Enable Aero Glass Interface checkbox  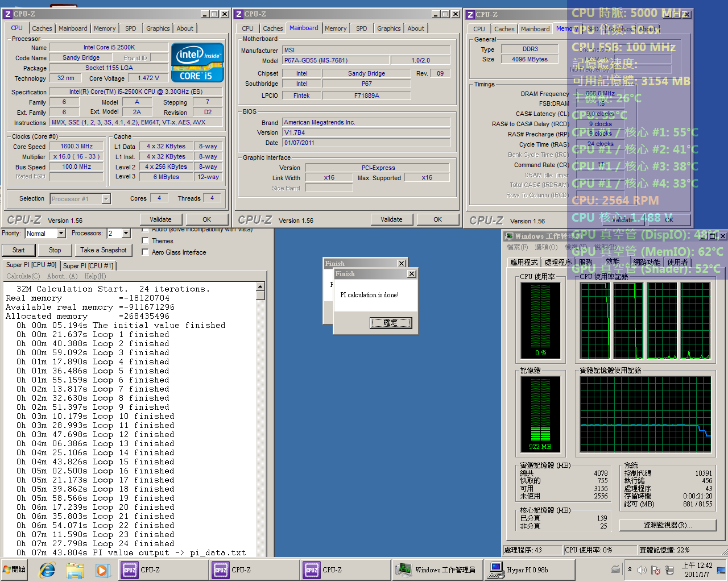(145, 252)
